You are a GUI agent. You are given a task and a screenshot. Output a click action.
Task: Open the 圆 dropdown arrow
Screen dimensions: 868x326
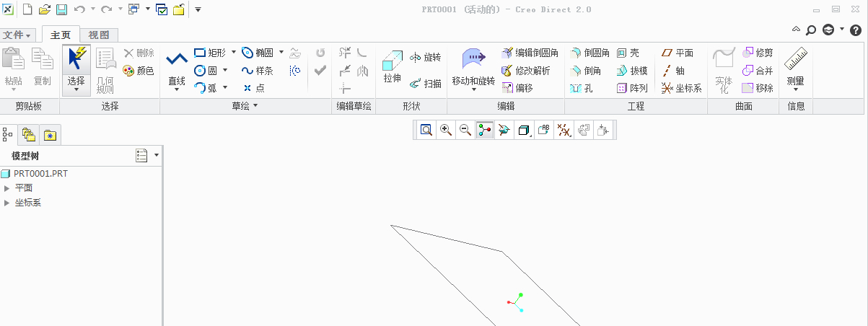(x=225, y=70)
